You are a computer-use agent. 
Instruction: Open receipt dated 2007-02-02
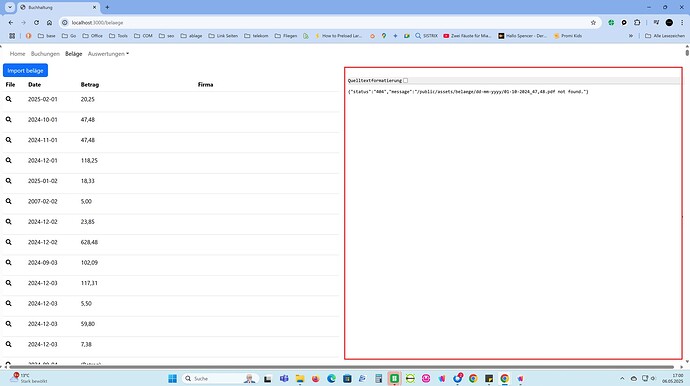[8, 201]
